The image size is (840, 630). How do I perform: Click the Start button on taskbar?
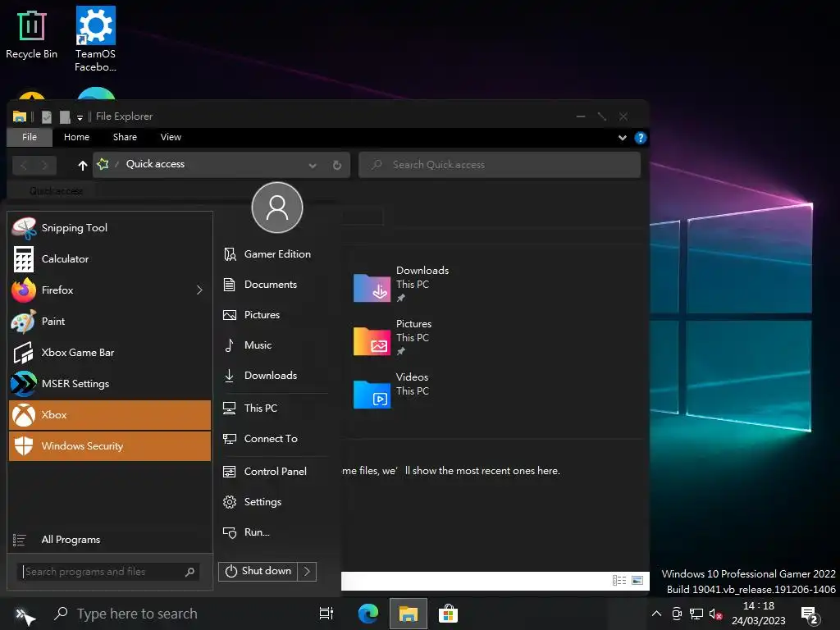click(24, 614)
